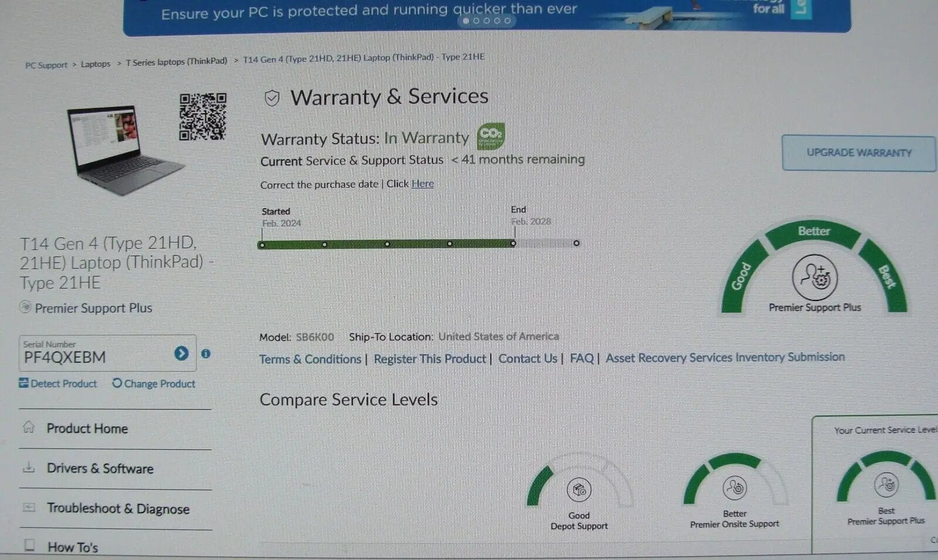Click the green CO2 offset badge

(491, 136)
